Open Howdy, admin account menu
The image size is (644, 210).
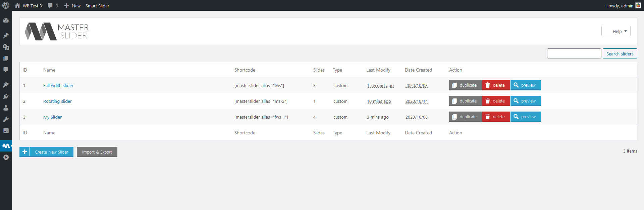pos(623,6)
